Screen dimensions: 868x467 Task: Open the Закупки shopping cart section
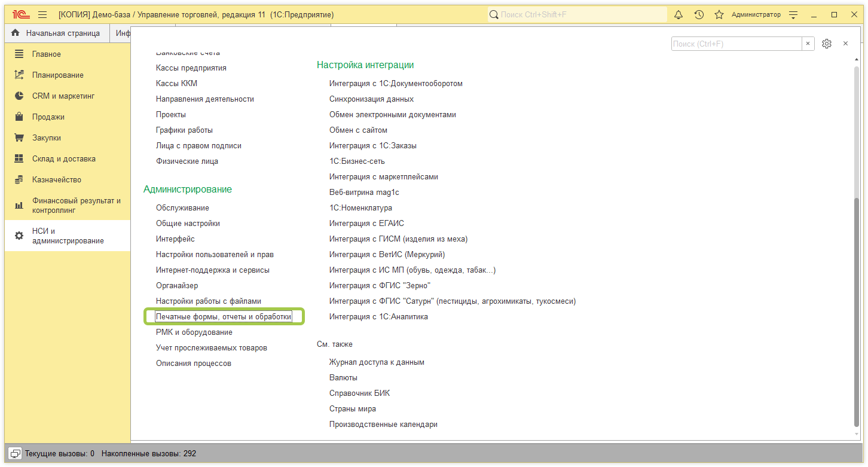click(x=47, y=138)
